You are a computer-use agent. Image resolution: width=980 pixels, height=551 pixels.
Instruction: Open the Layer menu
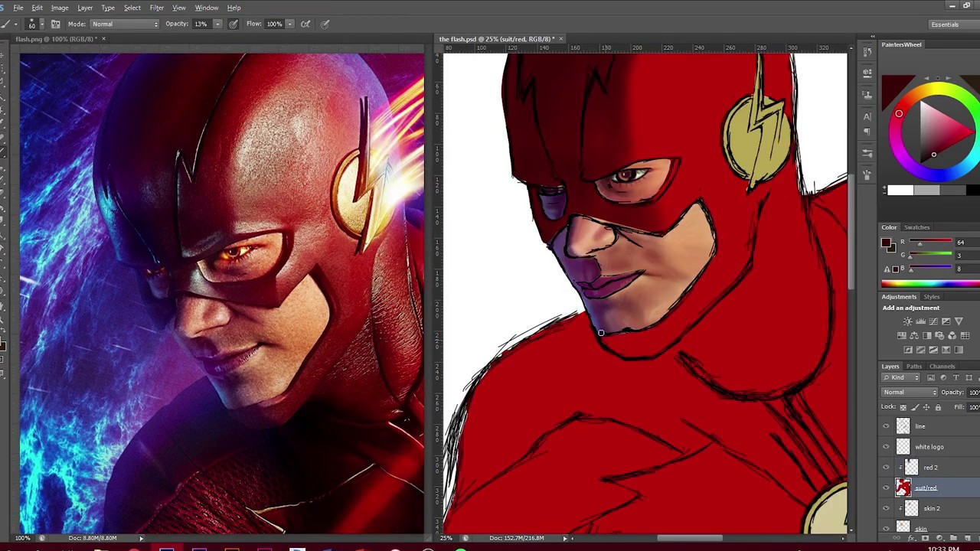[x=85, y=8]
